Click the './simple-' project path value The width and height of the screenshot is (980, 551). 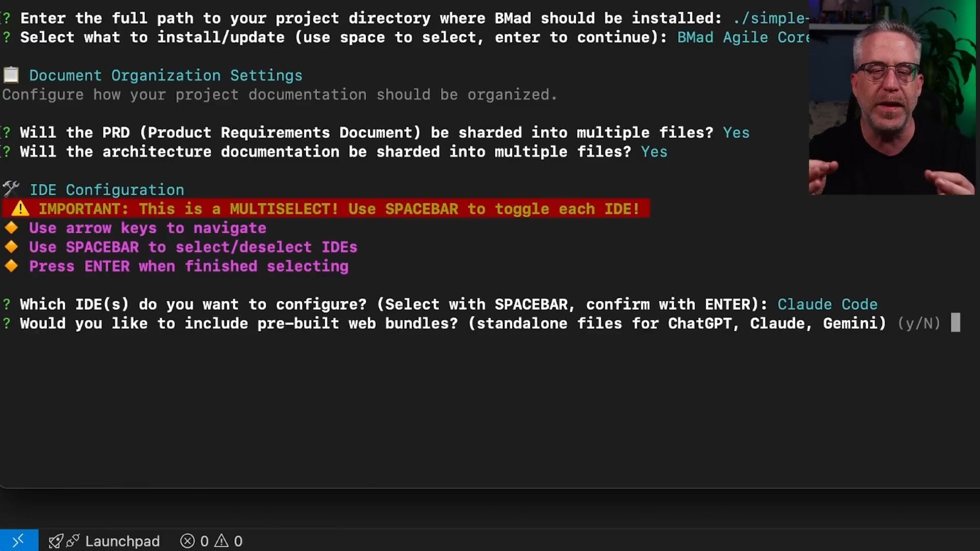[770, 18]
